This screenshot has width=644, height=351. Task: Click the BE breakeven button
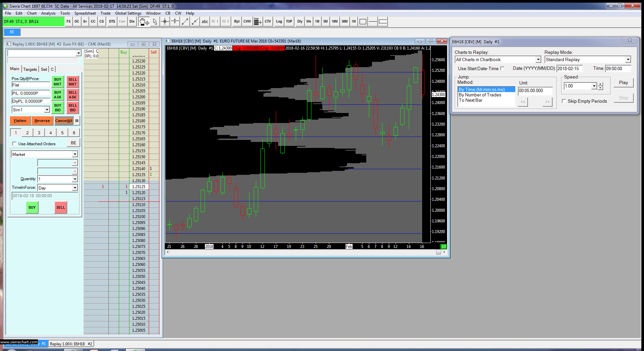pos(74,143)
